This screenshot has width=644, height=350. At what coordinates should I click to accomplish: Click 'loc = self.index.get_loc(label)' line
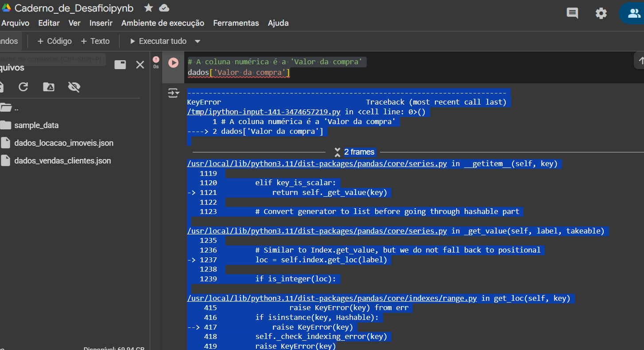[x=321, y=260]
